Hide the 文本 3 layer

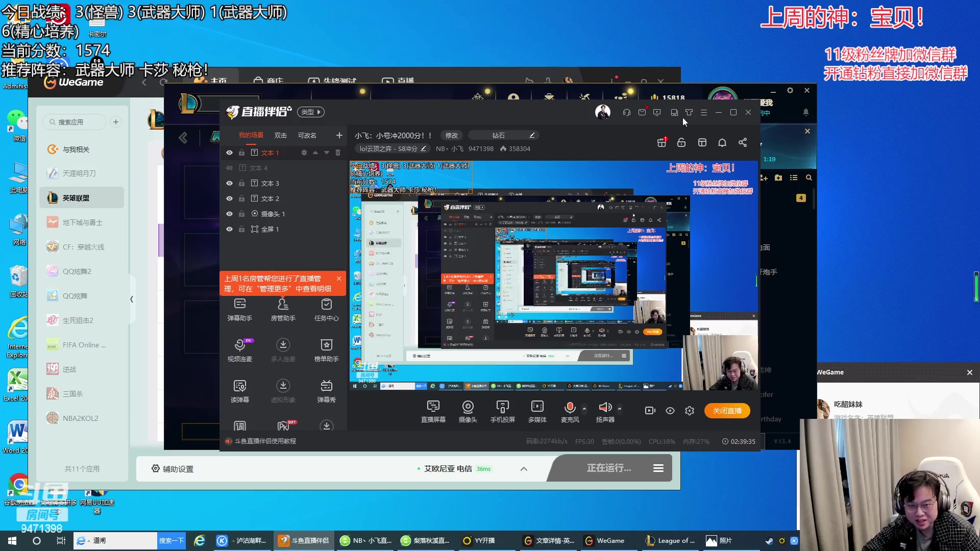[229, 183]
